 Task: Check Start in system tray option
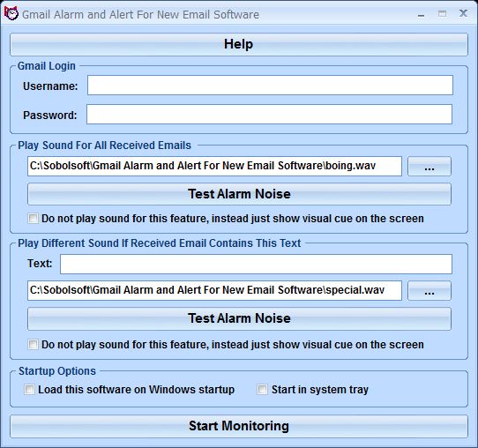262,390
